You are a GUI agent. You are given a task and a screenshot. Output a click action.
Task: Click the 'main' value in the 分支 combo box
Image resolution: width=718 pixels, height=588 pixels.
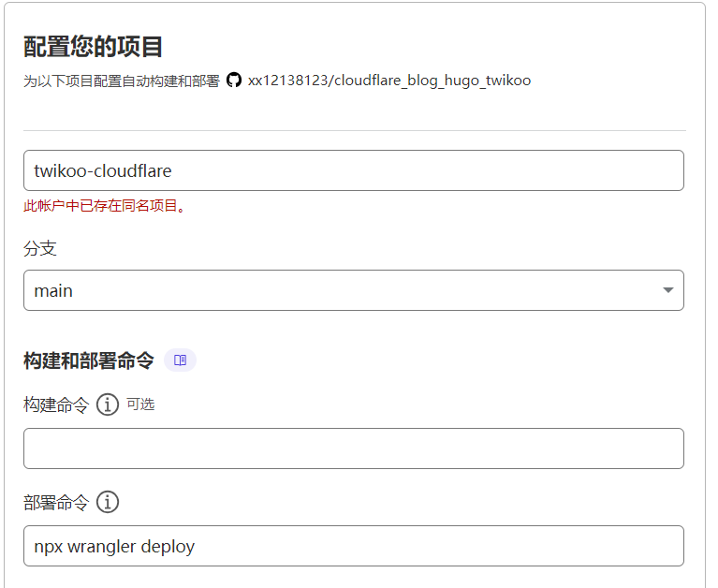point(53,290)
